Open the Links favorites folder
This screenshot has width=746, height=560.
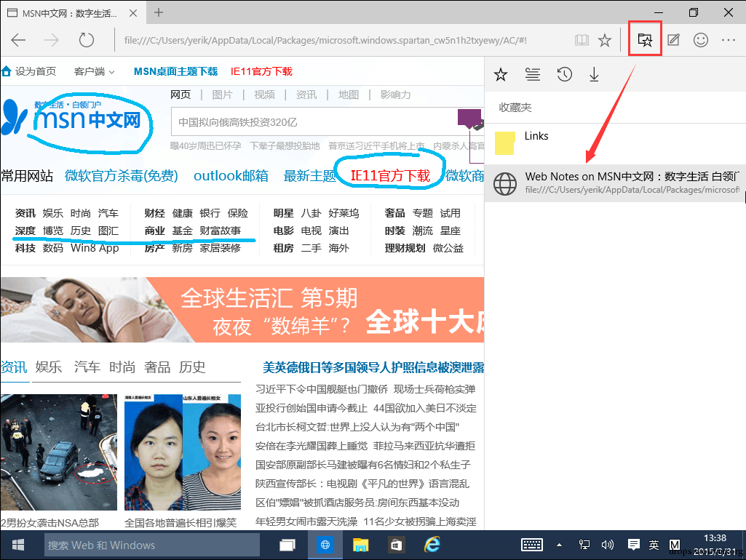coord(615,143)
